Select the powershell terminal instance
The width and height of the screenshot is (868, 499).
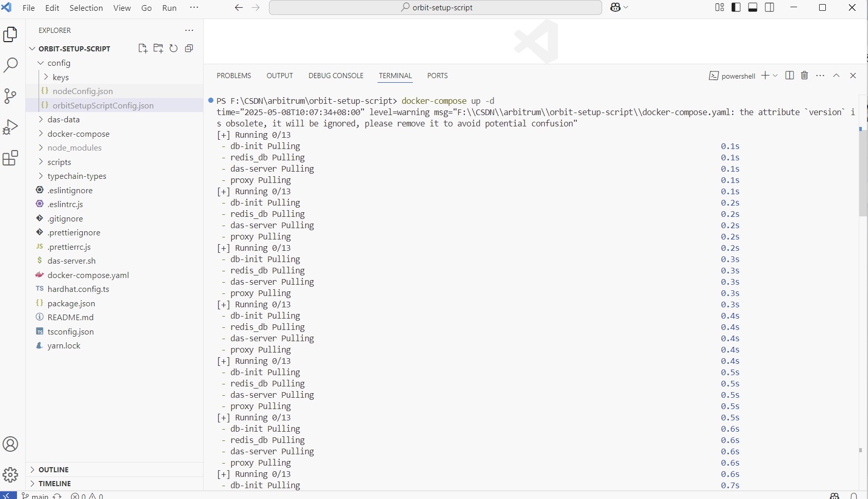732,76
